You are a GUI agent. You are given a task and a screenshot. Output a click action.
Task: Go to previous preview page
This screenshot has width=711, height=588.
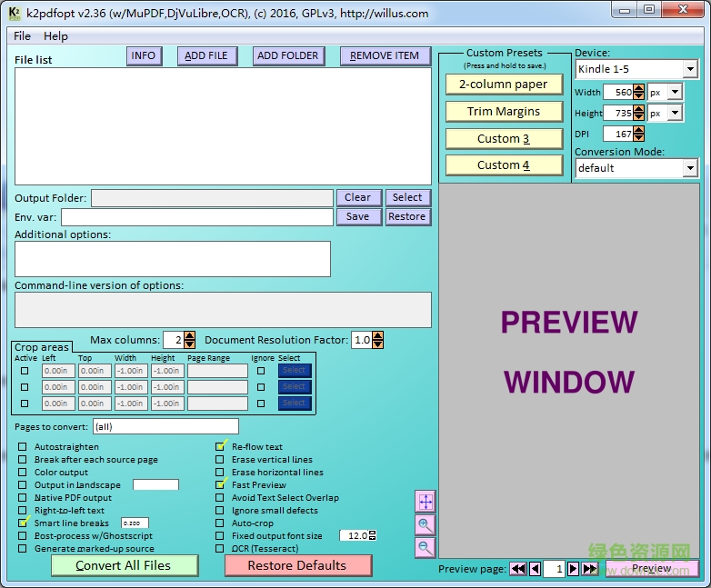point(535,569)
